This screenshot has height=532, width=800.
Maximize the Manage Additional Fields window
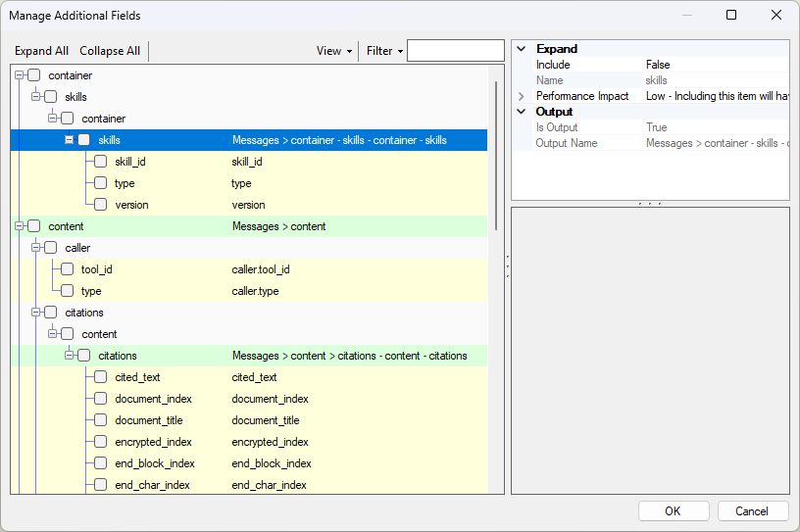(731, 15)
